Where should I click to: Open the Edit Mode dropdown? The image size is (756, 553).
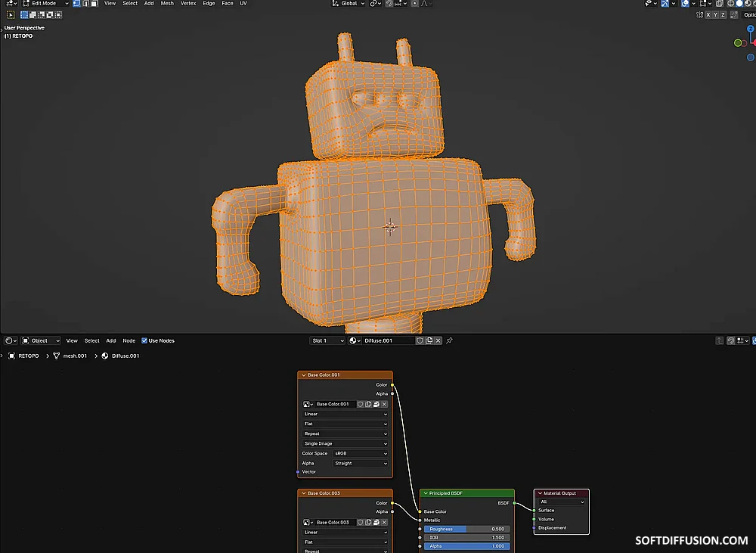pos(46,3)
